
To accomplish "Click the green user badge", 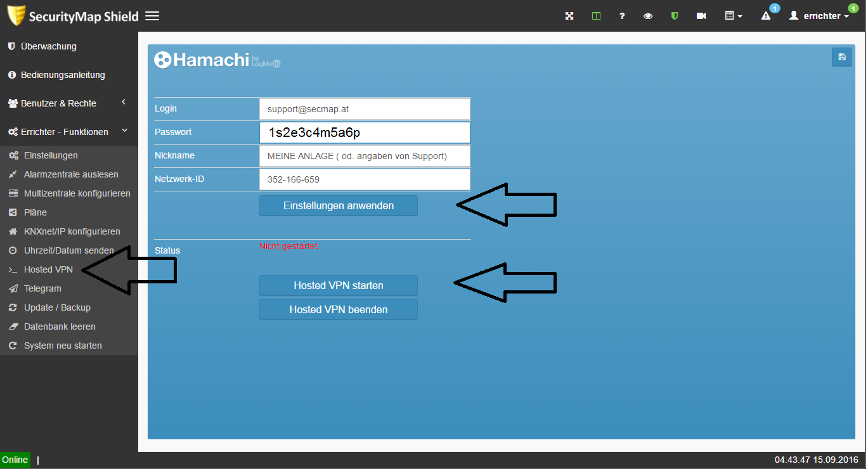I will [x=853, y=8].
